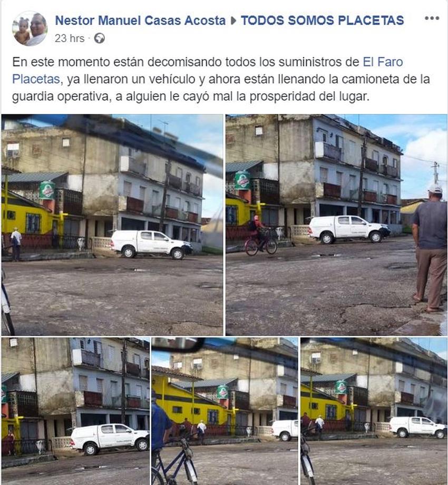
Task: Click the public globe privacy icon
Action: click(x=99, y=38)
